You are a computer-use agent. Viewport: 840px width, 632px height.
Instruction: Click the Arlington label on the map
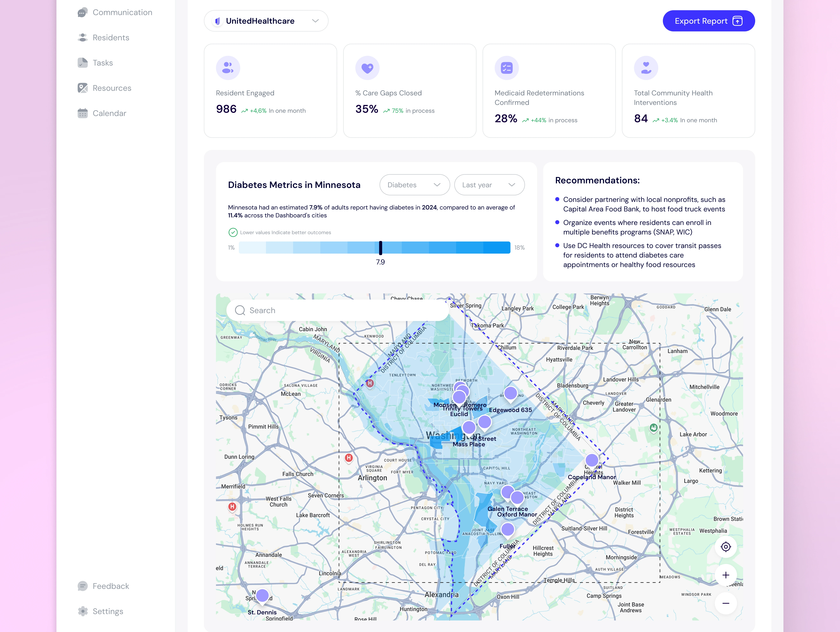pyautogui.click(x=373, y=478)
